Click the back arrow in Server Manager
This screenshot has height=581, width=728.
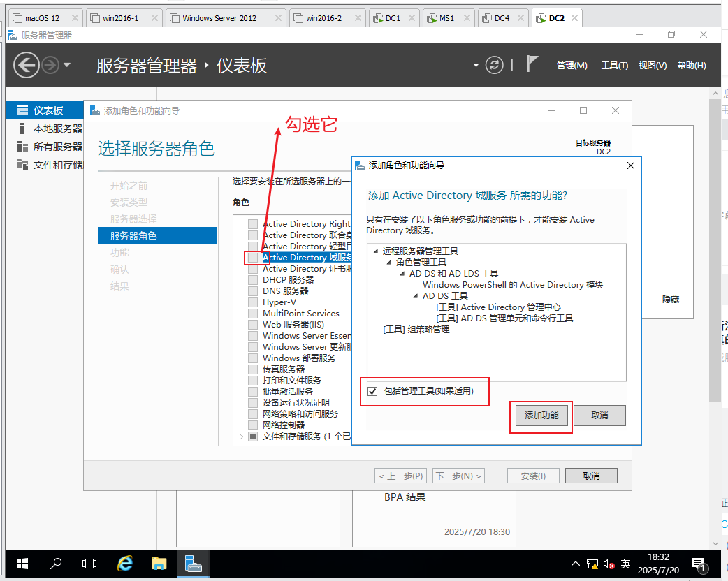click(26, 65)
